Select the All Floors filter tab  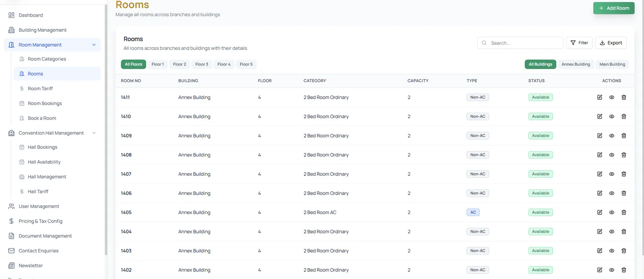(134, 64)
